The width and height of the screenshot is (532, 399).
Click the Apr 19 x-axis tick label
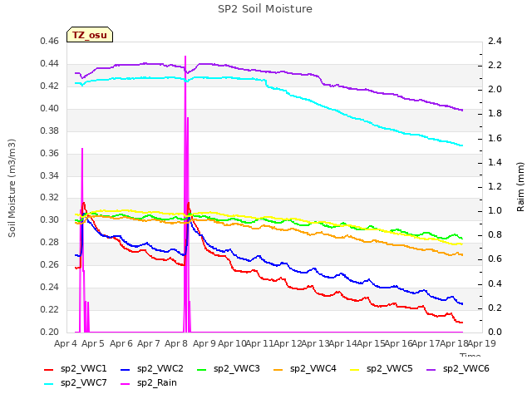(482, 343)
